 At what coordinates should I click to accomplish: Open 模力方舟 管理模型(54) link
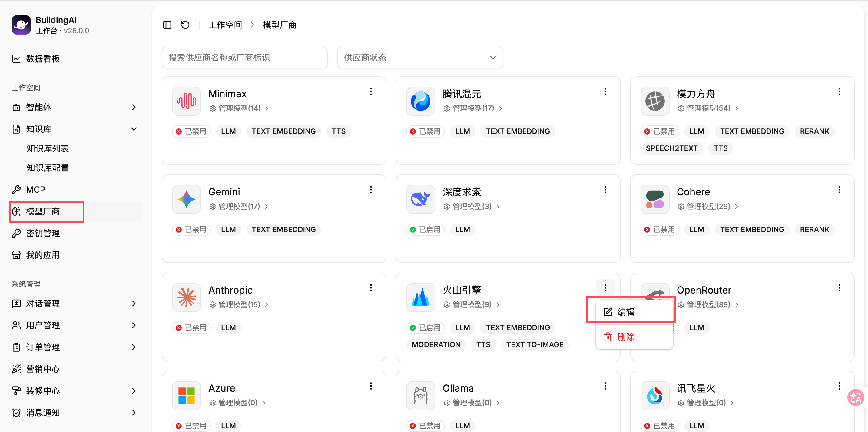(708, 108)
